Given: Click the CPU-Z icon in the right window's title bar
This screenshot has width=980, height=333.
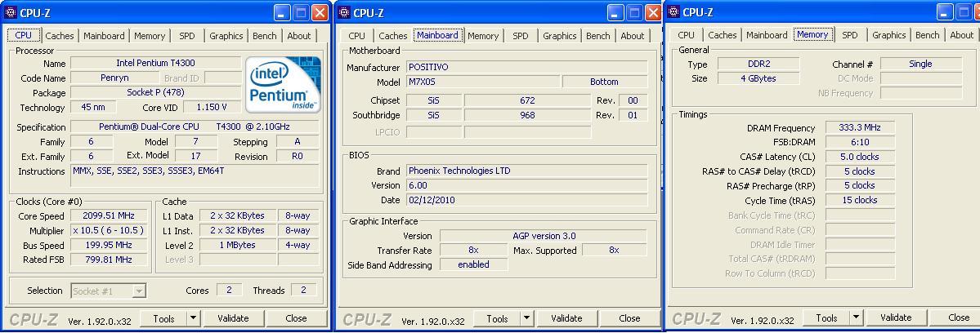Looking at the screenshot, I should [673, 12].
